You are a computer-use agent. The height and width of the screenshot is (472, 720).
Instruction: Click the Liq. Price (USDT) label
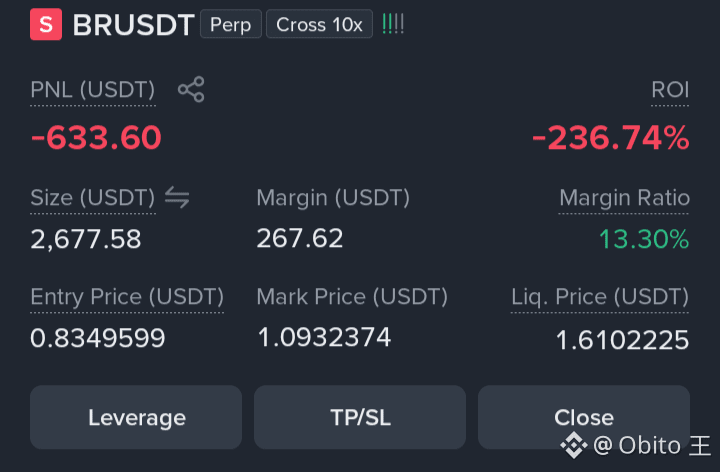pos(600,297)
